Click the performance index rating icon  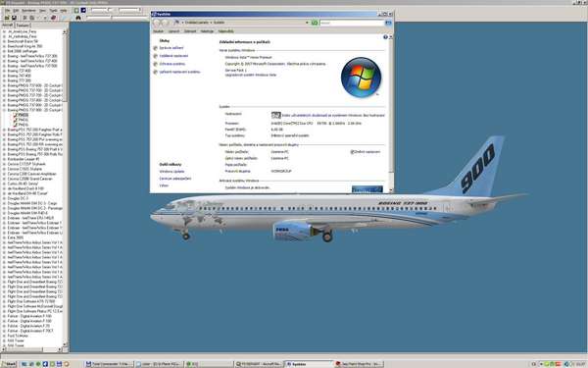[x=276, y=115]
